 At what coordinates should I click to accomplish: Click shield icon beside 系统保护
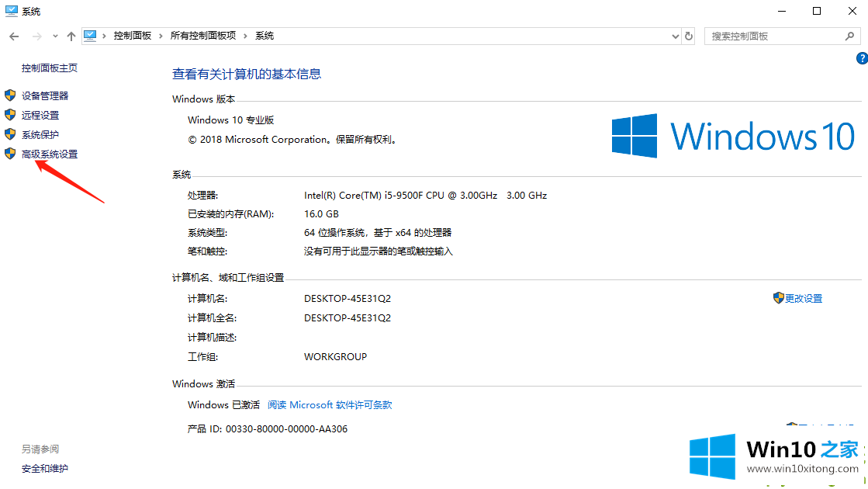pos(10,134)
